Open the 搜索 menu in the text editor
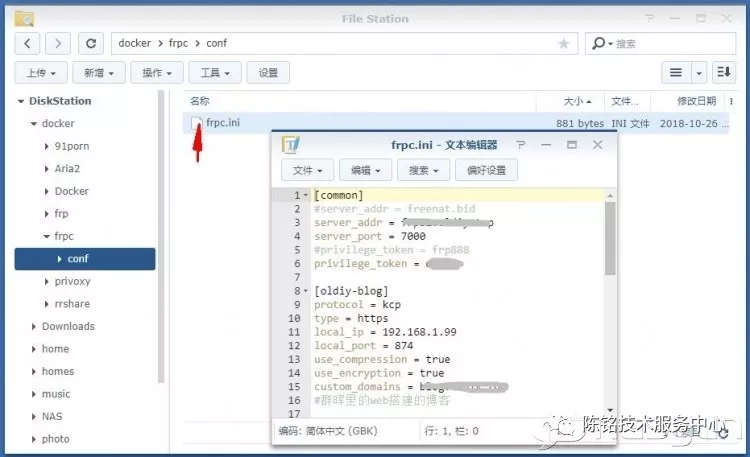 [x=423, y=170]
